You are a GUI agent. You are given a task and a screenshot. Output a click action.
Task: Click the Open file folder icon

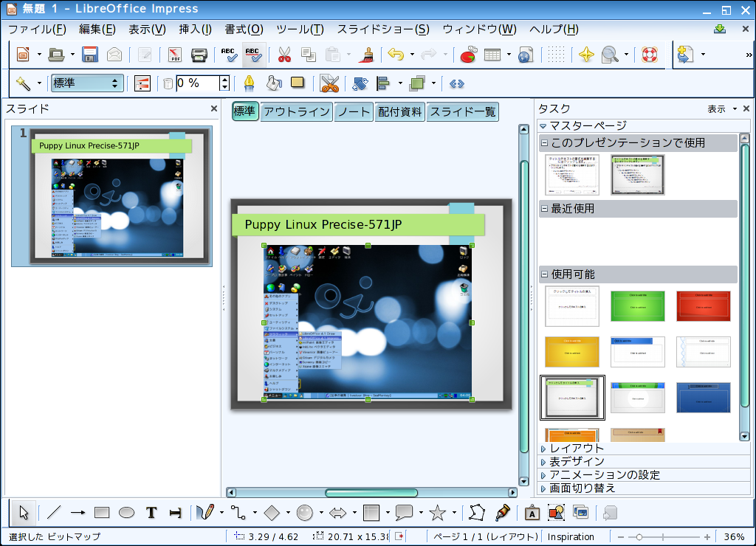pos(56,55)
